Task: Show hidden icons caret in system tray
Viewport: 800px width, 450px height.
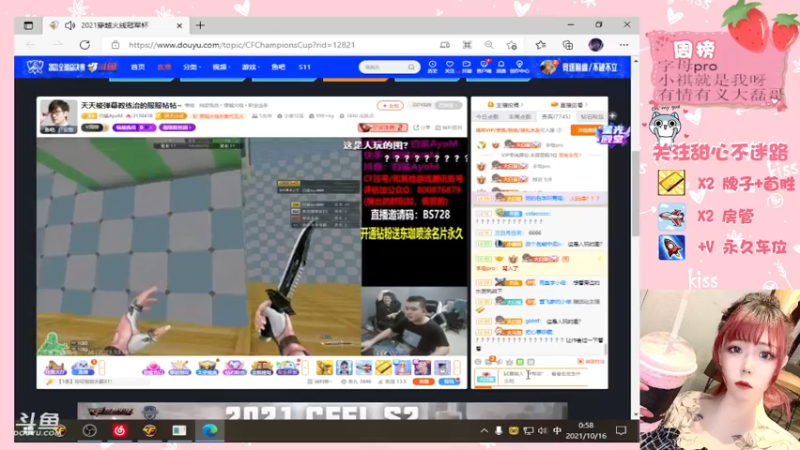Action: [x=484, y=431]
